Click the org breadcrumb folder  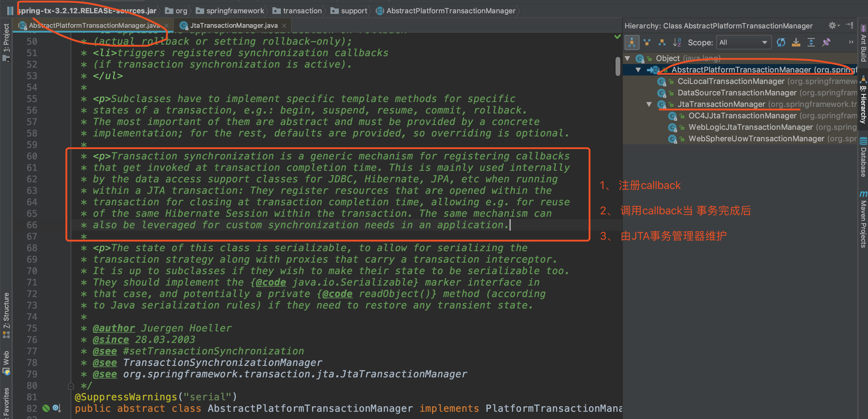tap(176, 11)
